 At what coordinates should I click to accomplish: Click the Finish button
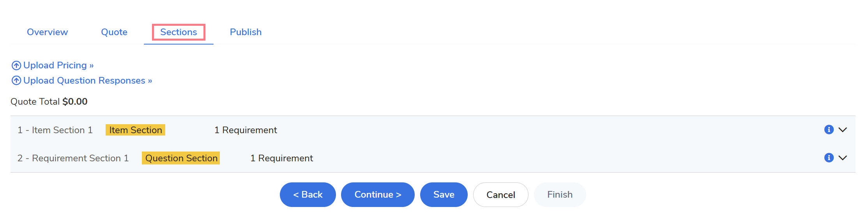560,194
